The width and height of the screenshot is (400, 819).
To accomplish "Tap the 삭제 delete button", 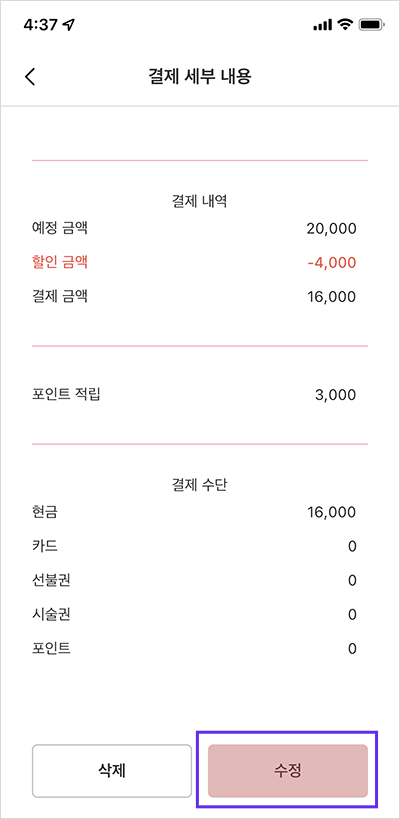I will tap(112, 770).
